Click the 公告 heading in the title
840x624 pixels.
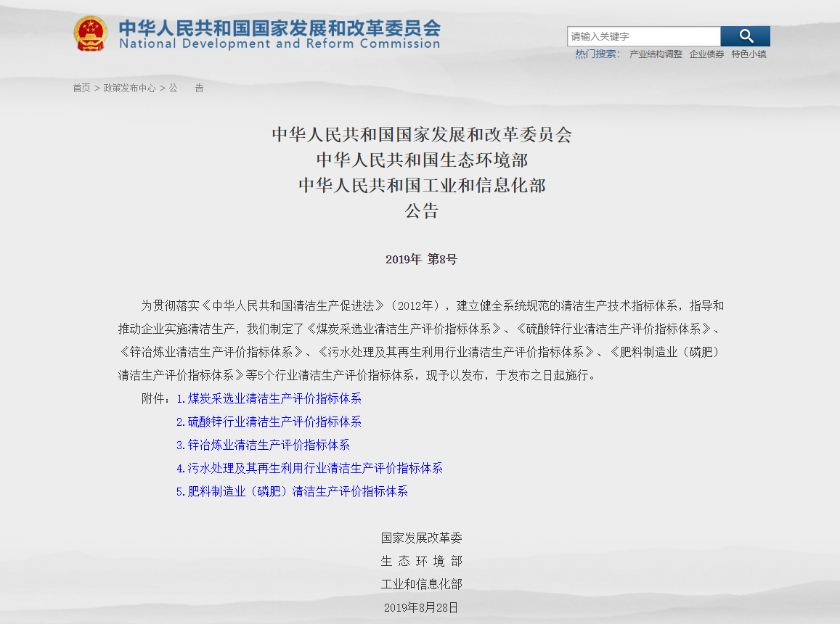421,211
